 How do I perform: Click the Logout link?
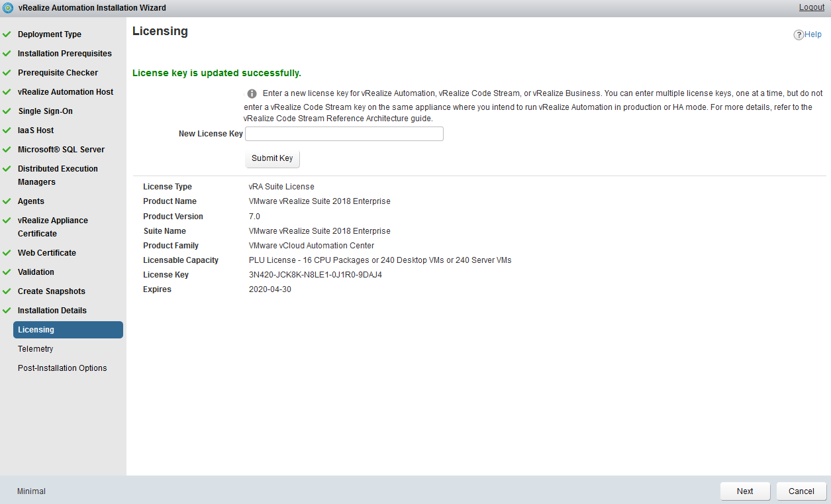(x=811, y=7)
